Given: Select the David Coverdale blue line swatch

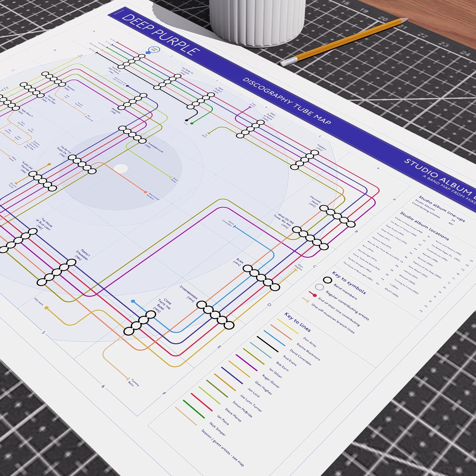Looking at the screenshot, I should (x=274, y=338).
